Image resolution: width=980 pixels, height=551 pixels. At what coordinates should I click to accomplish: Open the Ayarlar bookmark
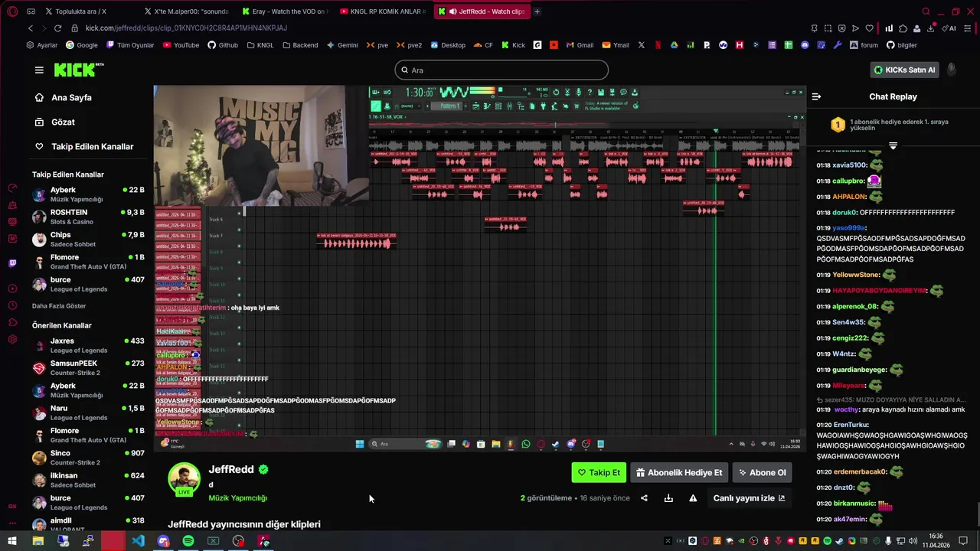click(42, 45)
